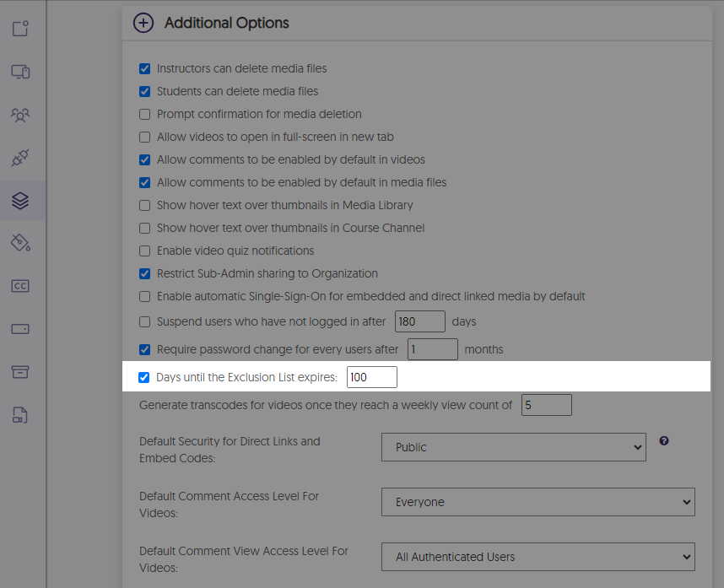Open Default Comment View Access Level dropdown
This screenshot has height=588, width=724.
(538, 557)
